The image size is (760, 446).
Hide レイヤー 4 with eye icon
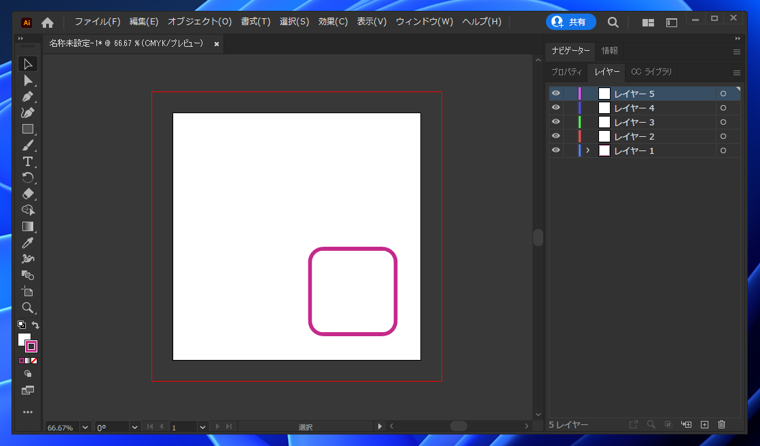coord(556,108)
